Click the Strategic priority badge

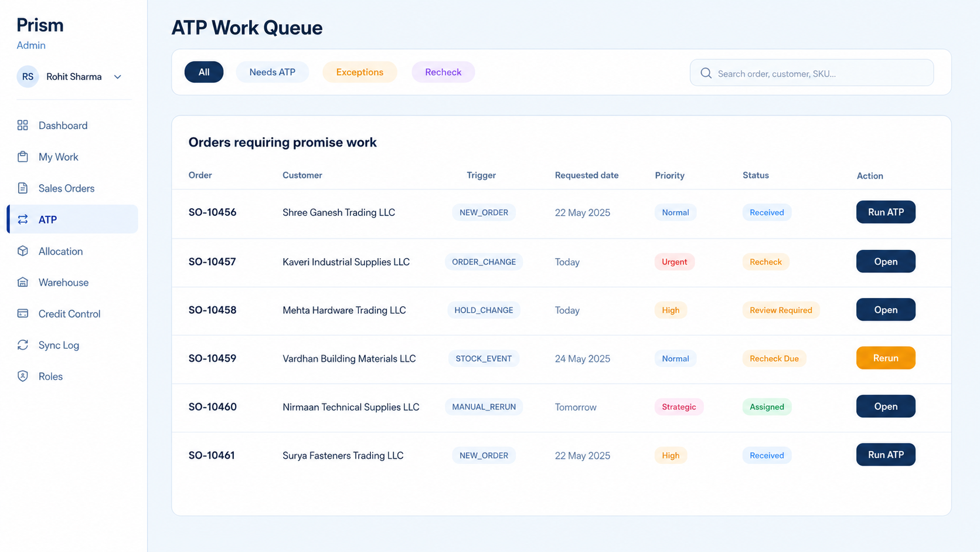(679, 407)
